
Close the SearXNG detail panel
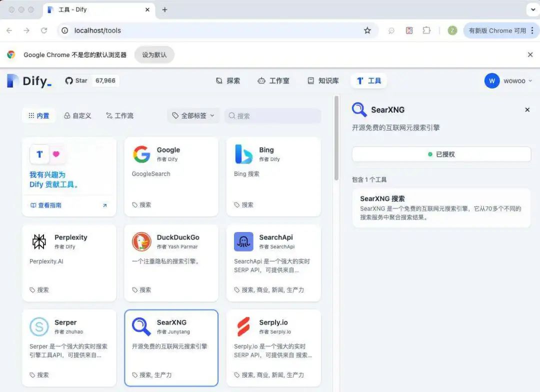tap(527, 110)
